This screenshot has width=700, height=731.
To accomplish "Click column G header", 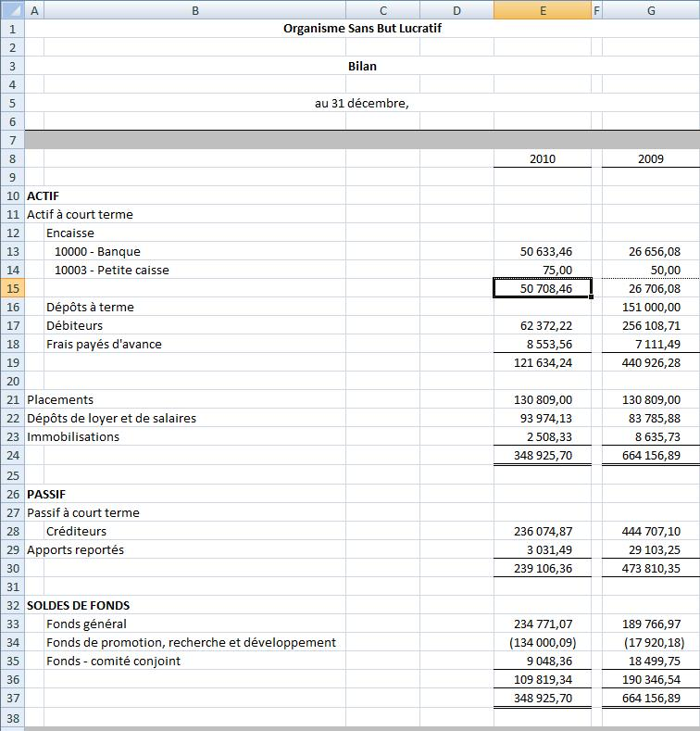I will [x=651, y=10].
